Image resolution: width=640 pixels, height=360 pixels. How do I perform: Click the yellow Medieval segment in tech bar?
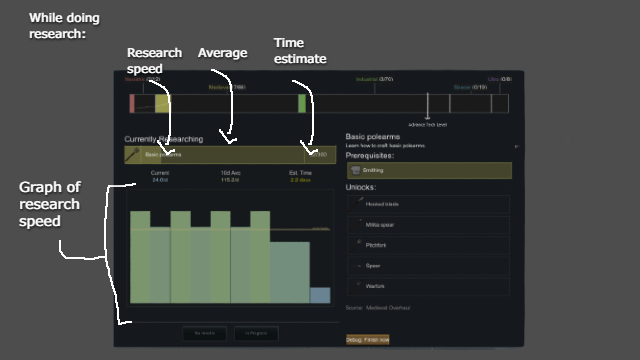[162, 104]
